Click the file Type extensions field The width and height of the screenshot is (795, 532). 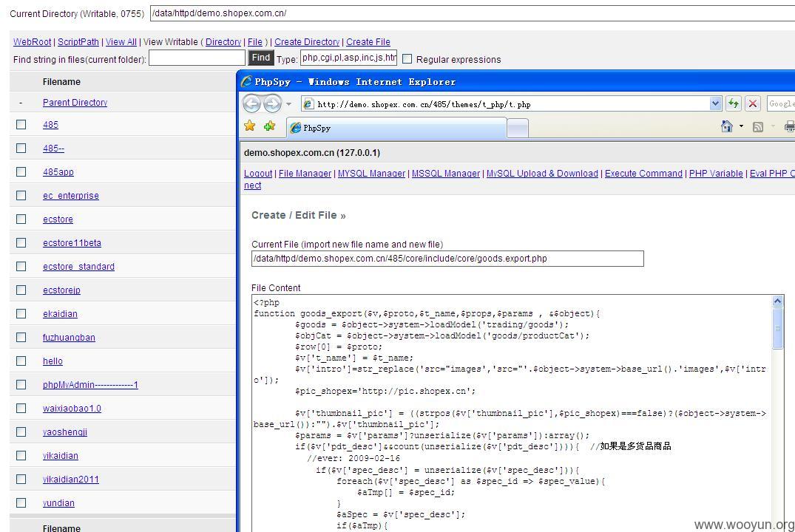(x=349, y=58)
